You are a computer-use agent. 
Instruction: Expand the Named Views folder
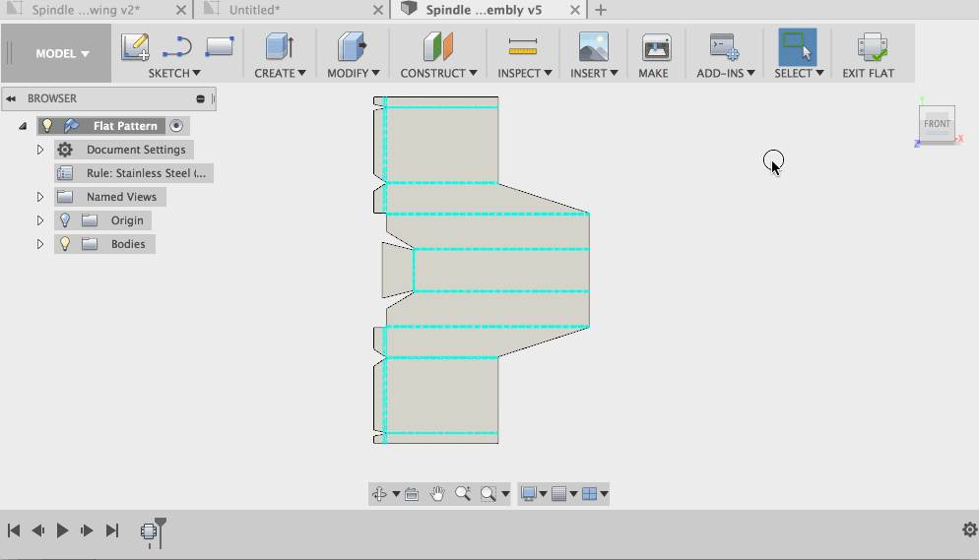click(40, 197)
